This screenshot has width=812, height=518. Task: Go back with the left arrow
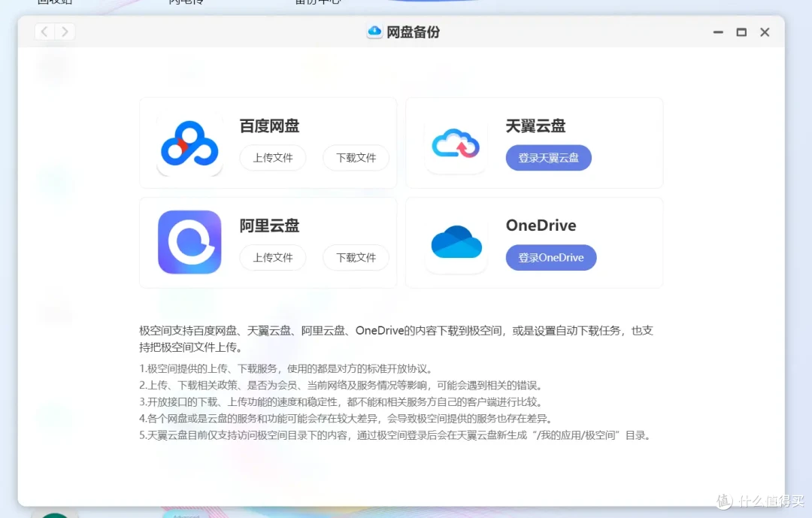pyautogui.click(x=44, y=32)
